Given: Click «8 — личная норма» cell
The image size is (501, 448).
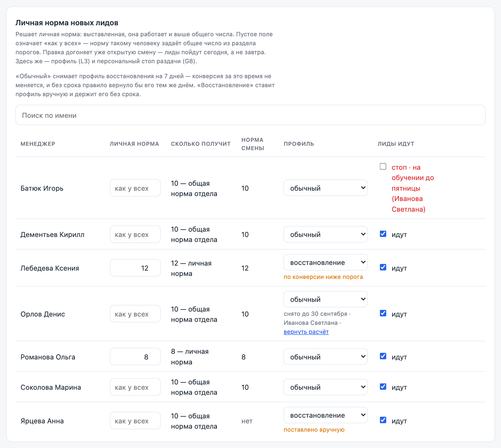Looking at the screenshot, I should click(190, 357).
